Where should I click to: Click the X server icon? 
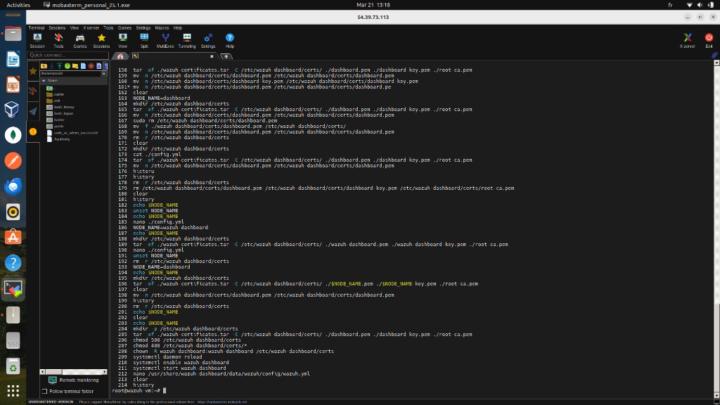pos(687,40)
